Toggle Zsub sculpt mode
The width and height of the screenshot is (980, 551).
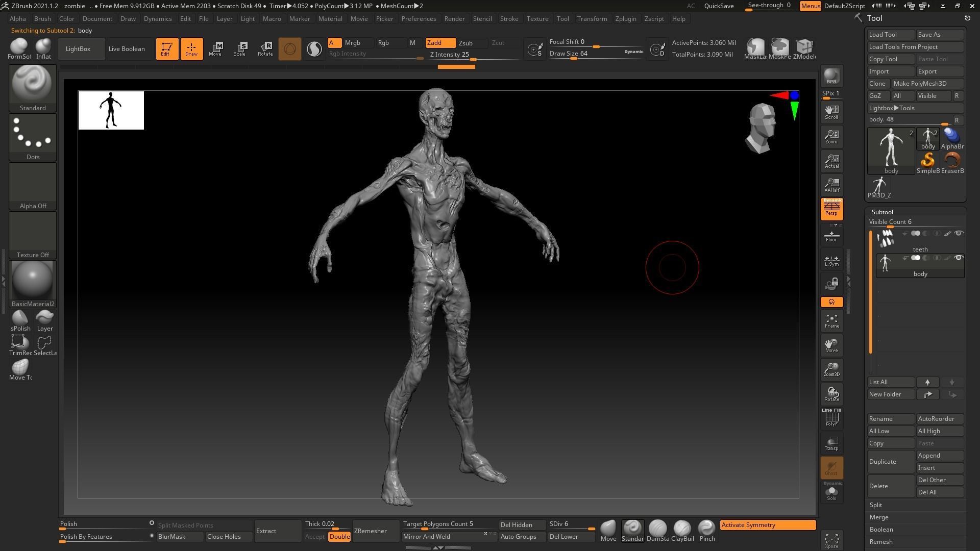(x=471, y=43)
